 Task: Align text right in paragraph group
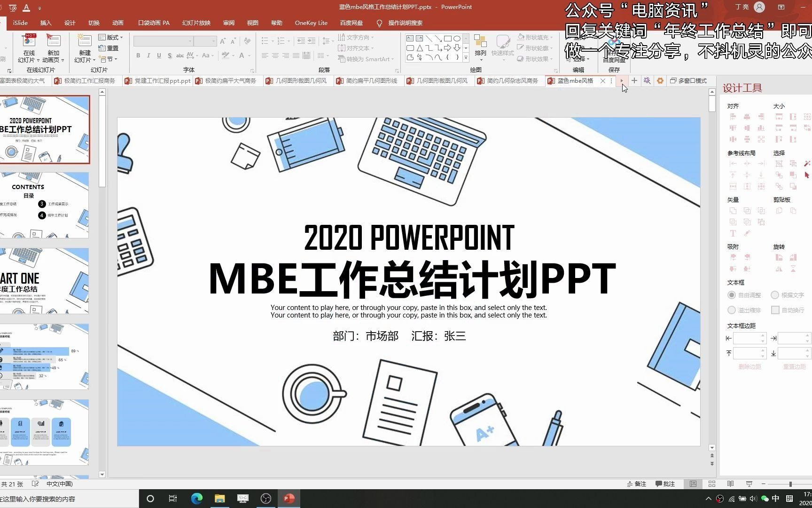tap(286, 56)
